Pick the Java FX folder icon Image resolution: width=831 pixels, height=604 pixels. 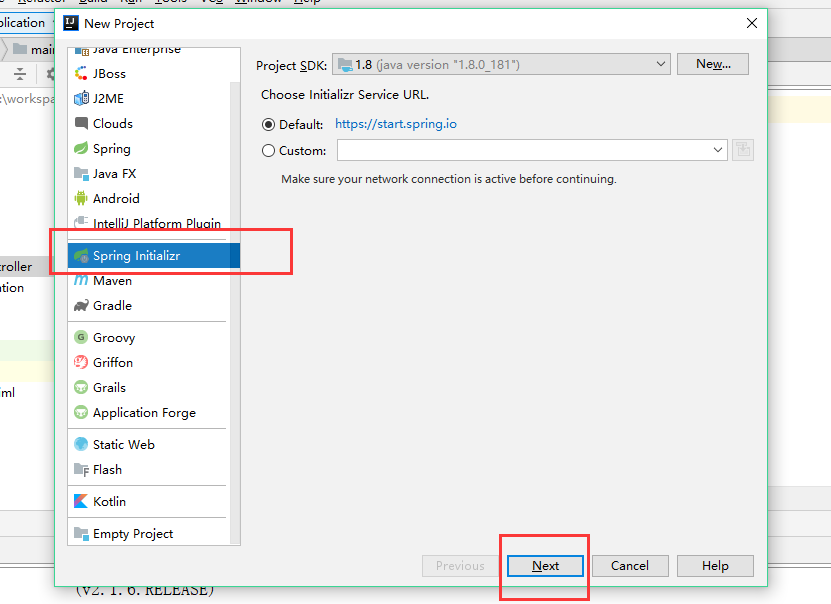pyautogui.click(x=81, y=173)
